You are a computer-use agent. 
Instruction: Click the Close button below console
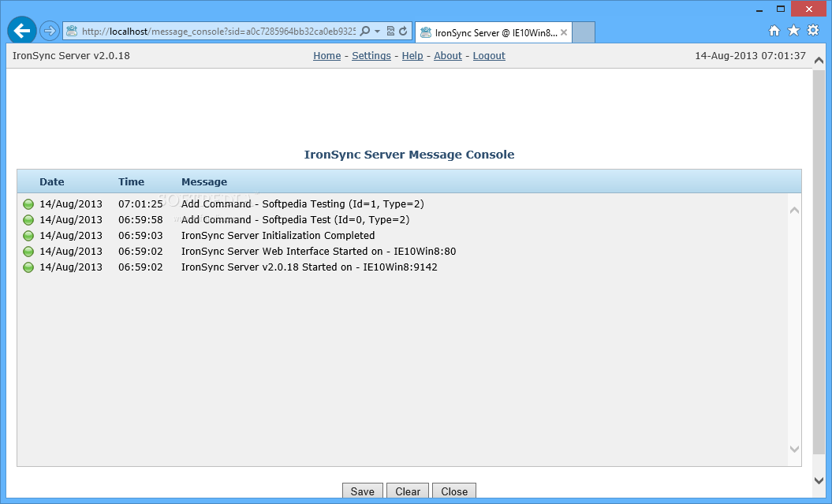coord(454,491)
